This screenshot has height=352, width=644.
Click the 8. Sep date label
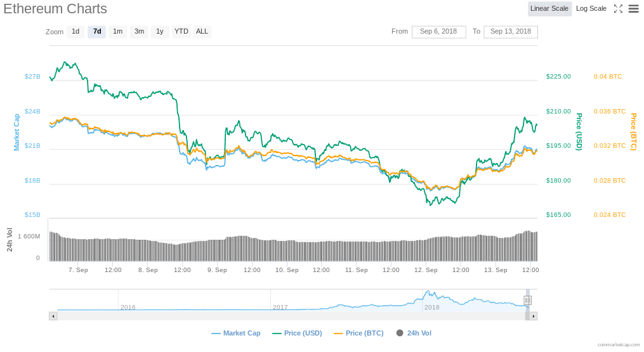[x=148, y=270]
